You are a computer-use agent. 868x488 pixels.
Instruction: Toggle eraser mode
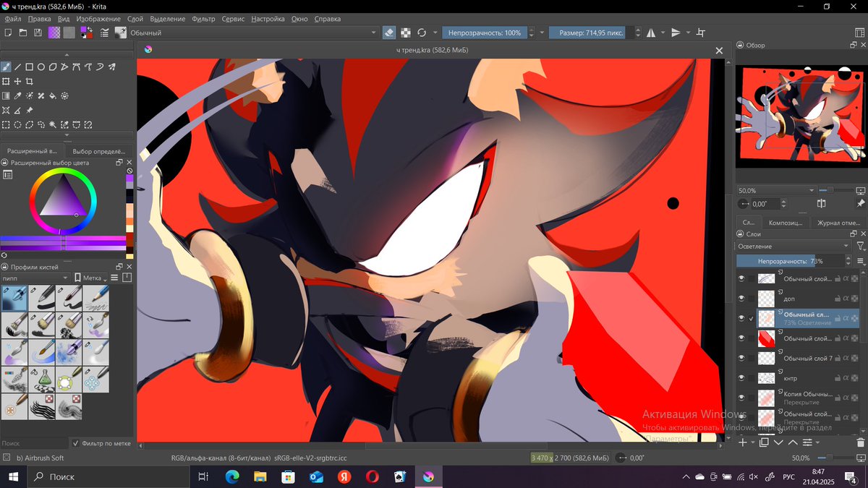coord(389,33)
